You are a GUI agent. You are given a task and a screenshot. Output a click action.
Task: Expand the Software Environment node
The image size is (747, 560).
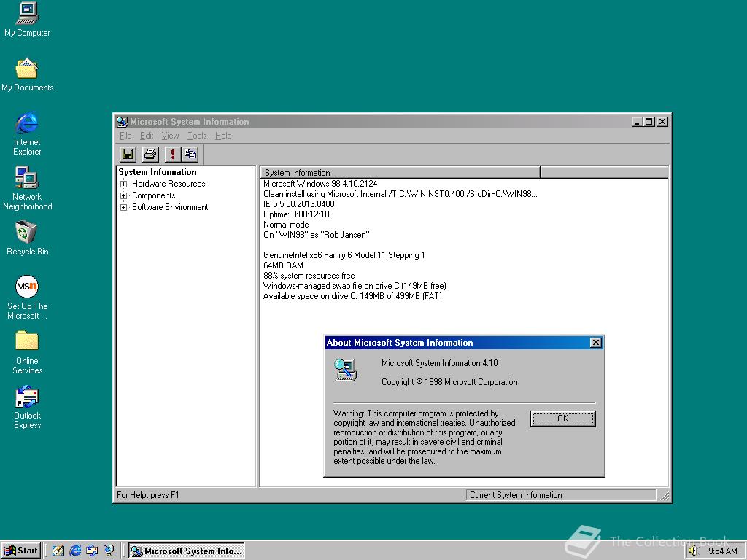123,207
